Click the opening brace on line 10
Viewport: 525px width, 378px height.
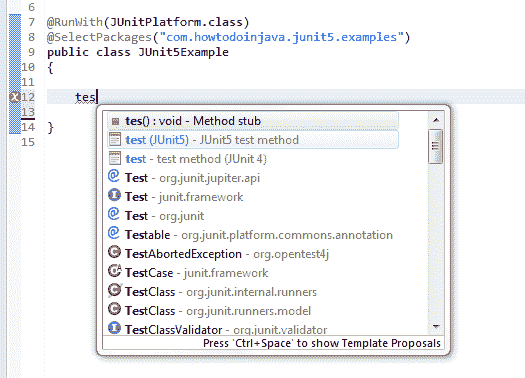[x=50, y=68]
